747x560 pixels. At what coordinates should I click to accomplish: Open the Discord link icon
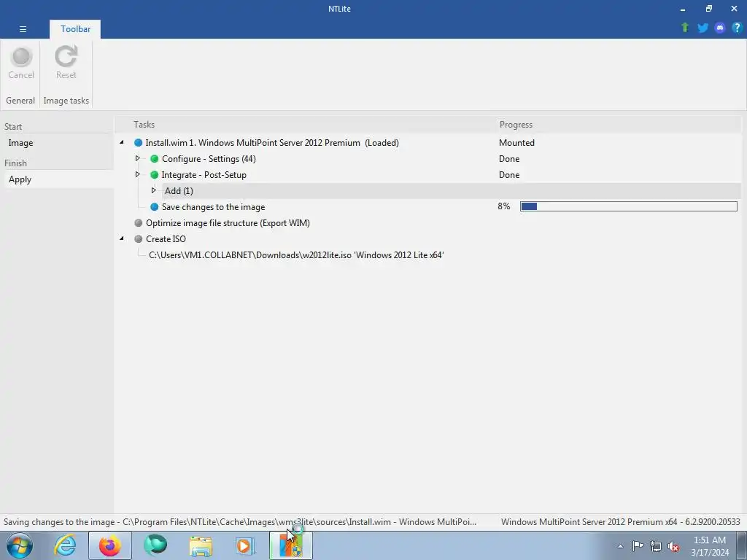(720, 28)
